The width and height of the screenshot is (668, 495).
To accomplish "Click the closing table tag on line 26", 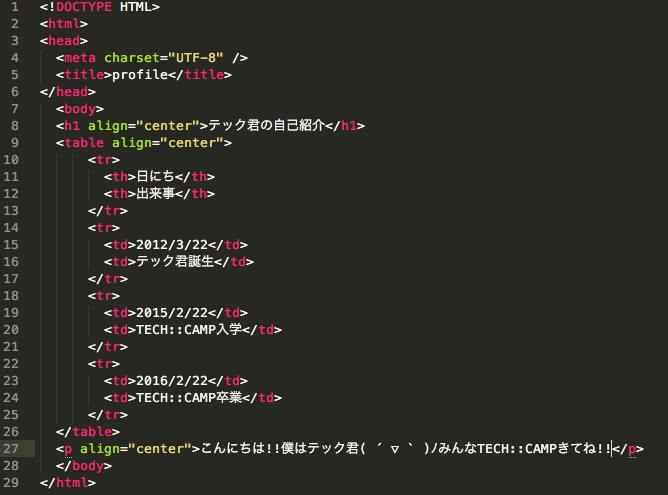I will pyautogui.click(x=88, y=432).
